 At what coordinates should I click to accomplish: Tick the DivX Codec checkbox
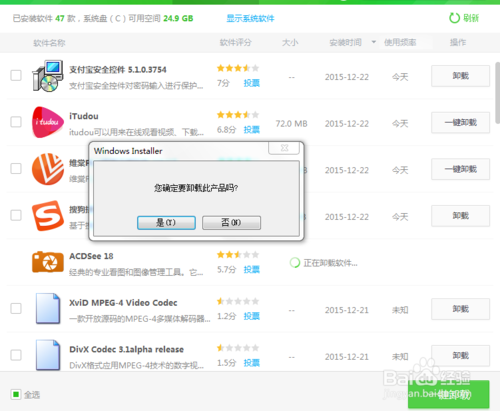16,355
